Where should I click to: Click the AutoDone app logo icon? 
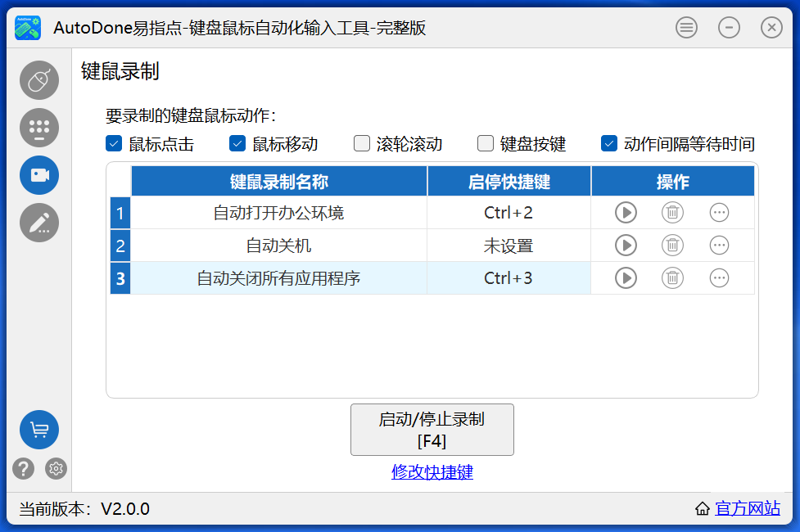(28, 28)
